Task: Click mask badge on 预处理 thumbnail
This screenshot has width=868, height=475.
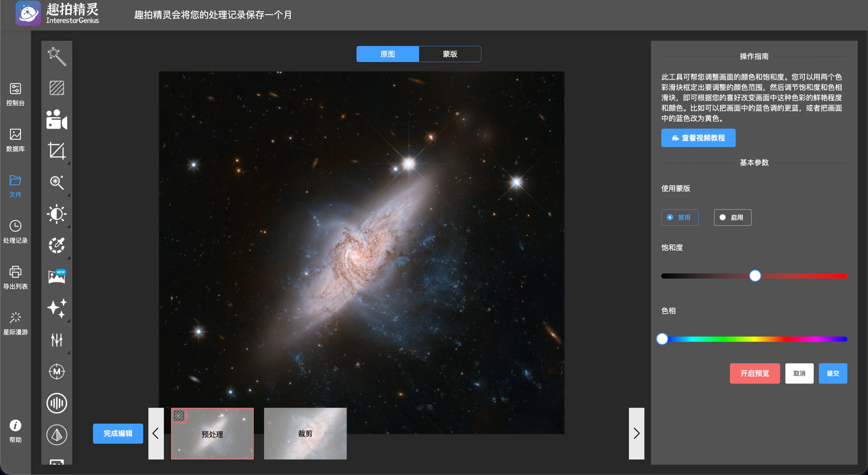Action: 179,415
